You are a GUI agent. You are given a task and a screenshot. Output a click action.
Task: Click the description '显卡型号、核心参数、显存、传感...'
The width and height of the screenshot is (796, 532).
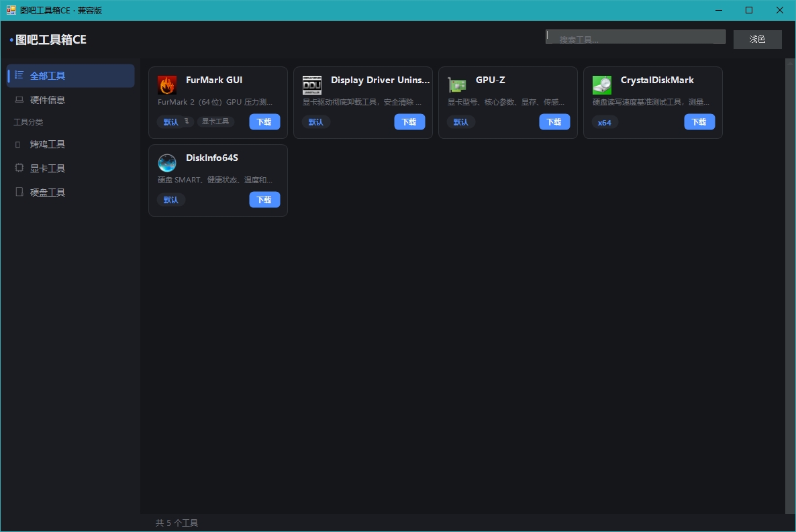pyautogui.click(x=506, y=102)
